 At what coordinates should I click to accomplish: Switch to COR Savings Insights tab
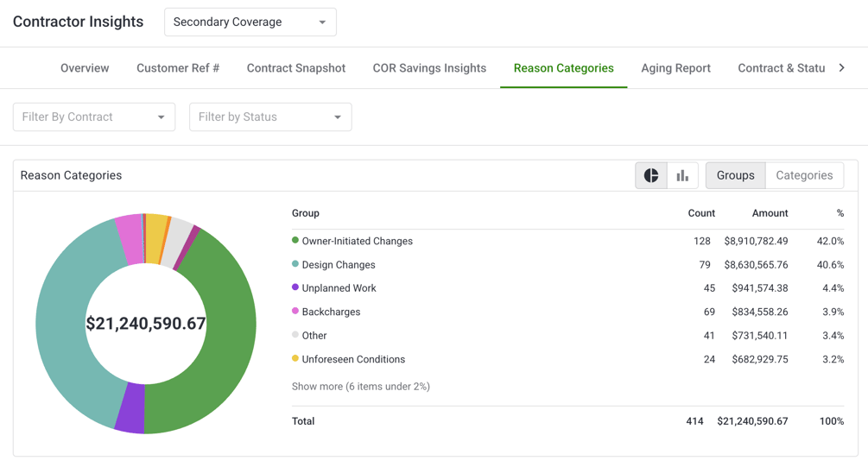pos(429,68)
